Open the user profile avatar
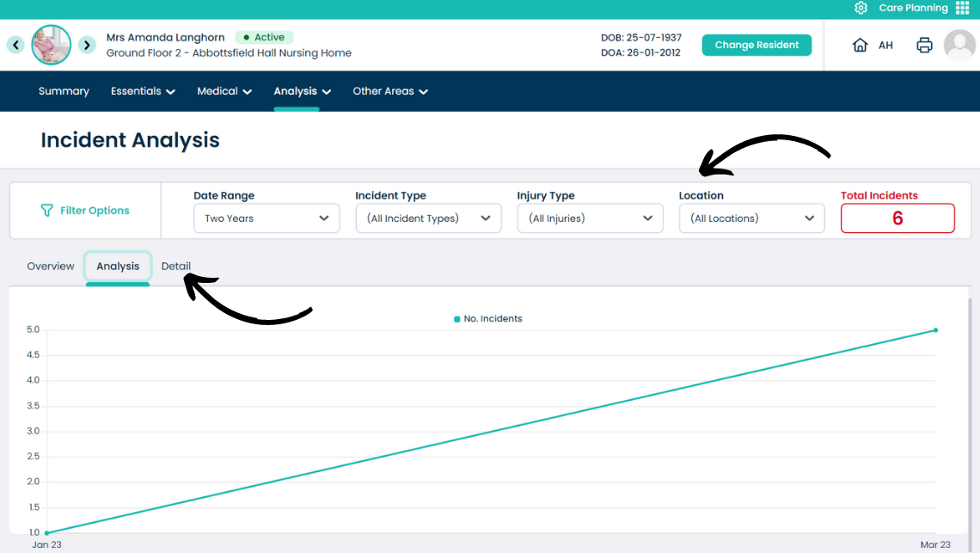Viewport: 980px width, 553px height. point(959,45)
